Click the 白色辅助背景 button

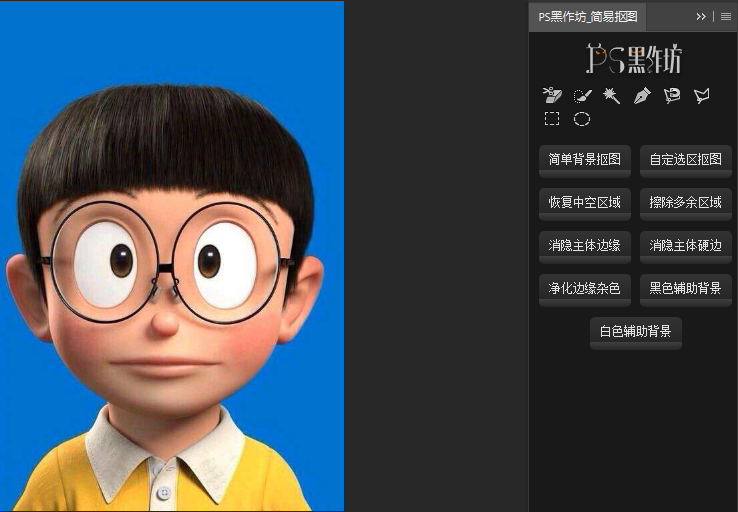pyautogui.click(x=635, y=333)
